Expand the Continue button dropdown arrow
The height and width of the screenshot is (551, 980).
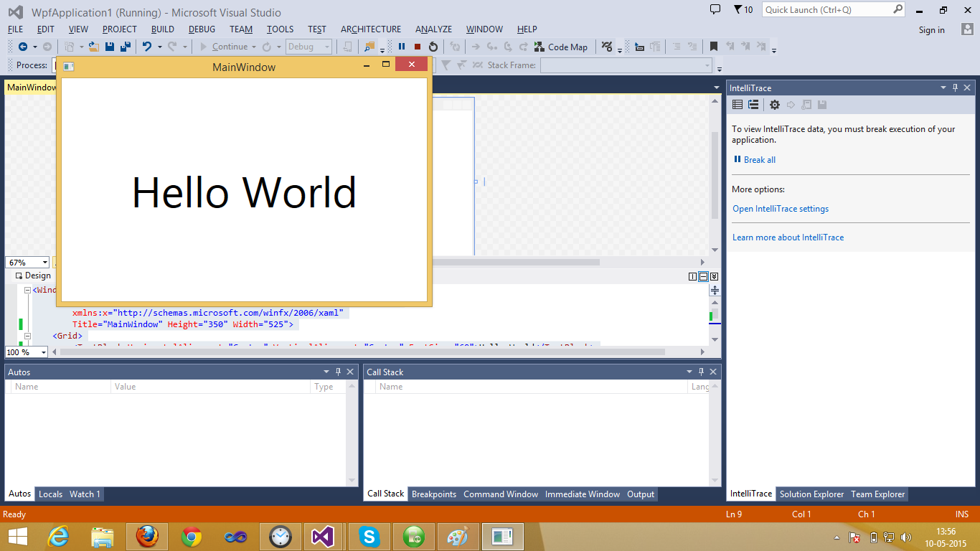tap(254, 47)
